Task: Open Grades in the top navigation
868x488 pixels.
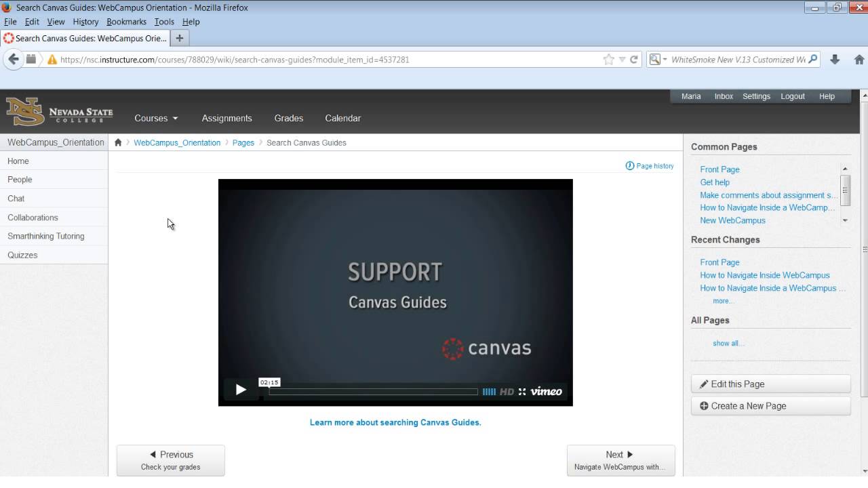Action: [288, 118]
